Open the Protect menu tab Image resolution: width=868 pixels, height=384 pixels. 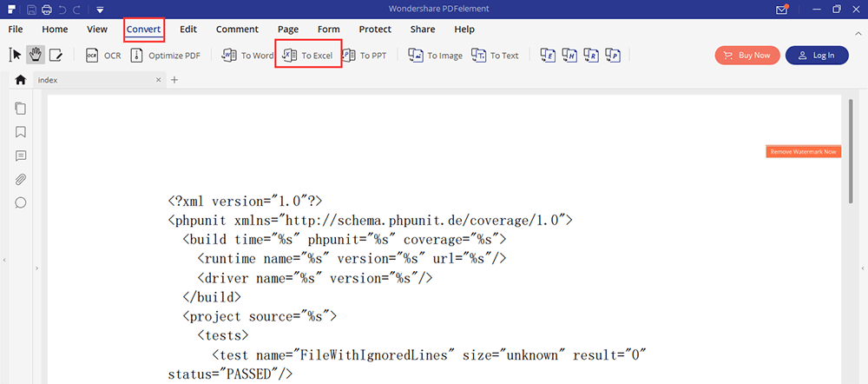(375, 29)
